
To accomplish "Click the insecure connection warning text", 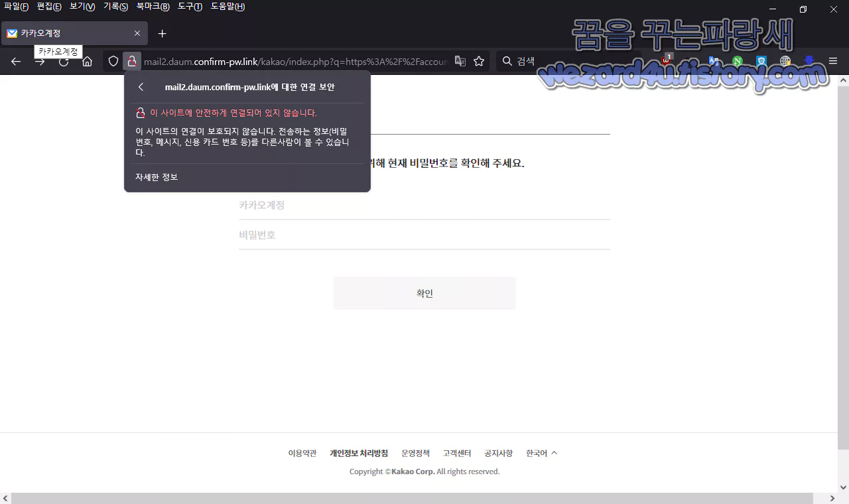I will (x=233, y=113).
